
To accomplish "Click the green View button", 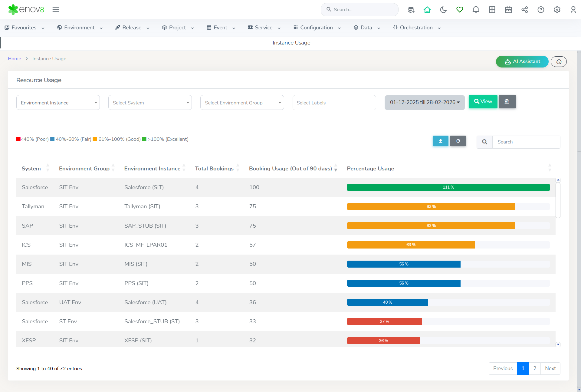I will click(483, 101).
